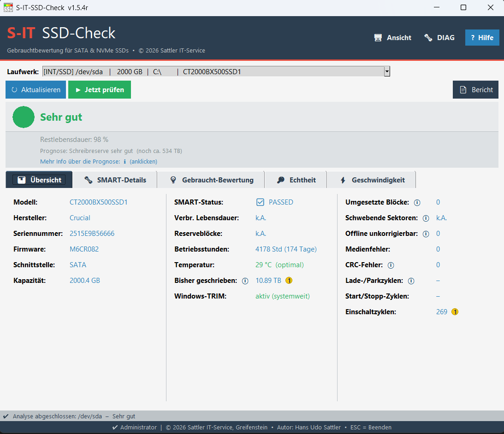Screen dimensions: 504x434
Task: Click the firmware value M6CR082
Action: tap(84, 249)
